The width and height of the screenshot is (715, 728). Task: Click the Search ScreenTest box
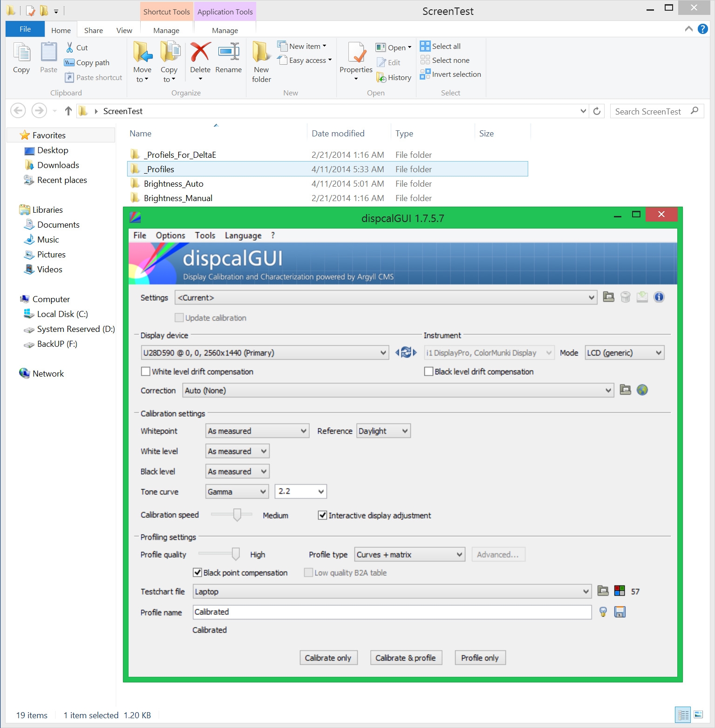(657, 111)
